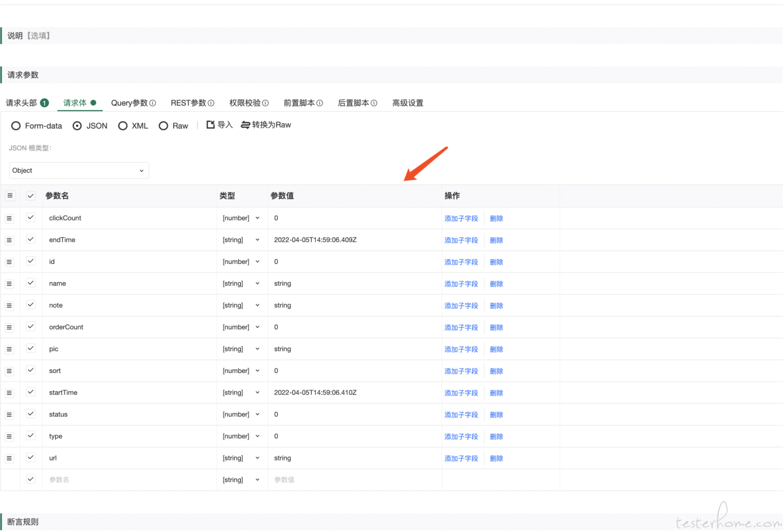Click the convert to Raw (转换为Raw) icon
The height and width of the screenshot is (532, 784).
[245, 125]
